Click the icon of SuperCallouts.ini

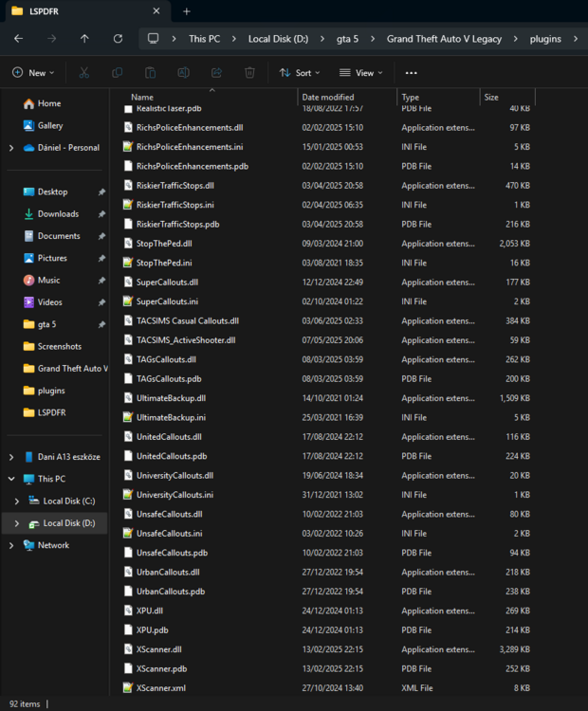128,301
